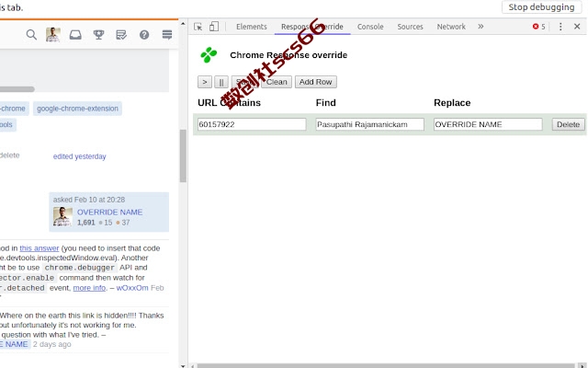Image resolution: width=588 pixels, height=368 pixels.
Task: Click the Replace field with OVERRIDE NAME
Action: [x=488, y=124]
